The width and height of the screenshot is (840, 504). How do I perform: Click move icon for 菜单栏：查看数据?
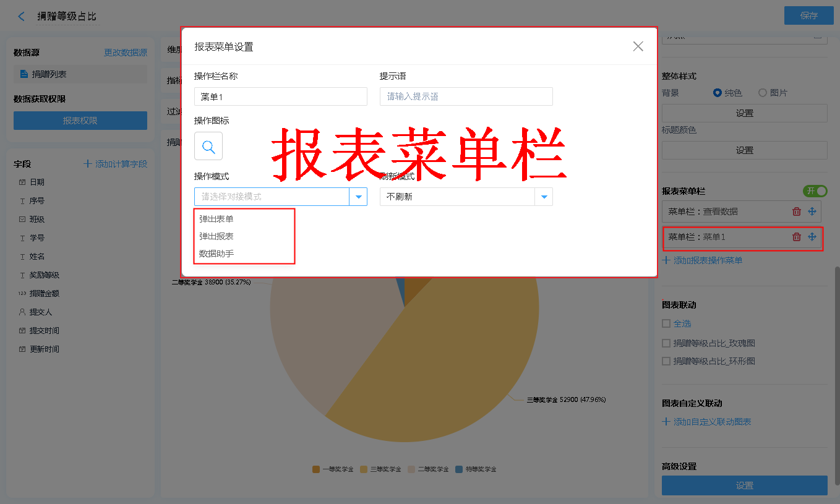point(812,211)
